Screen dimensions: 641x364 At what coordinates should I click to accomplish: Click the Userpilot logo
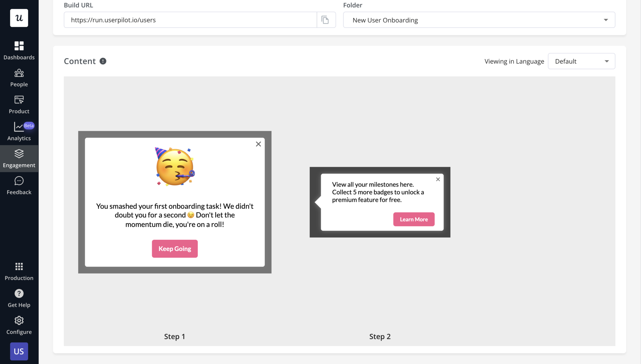pyautogui.click(x=19, y=18)
